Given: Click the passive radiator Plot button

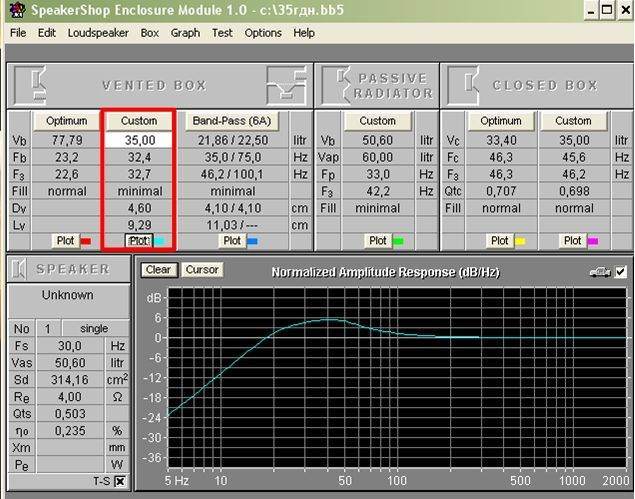Looking at the screenshot, I should [x=378, y=241].
